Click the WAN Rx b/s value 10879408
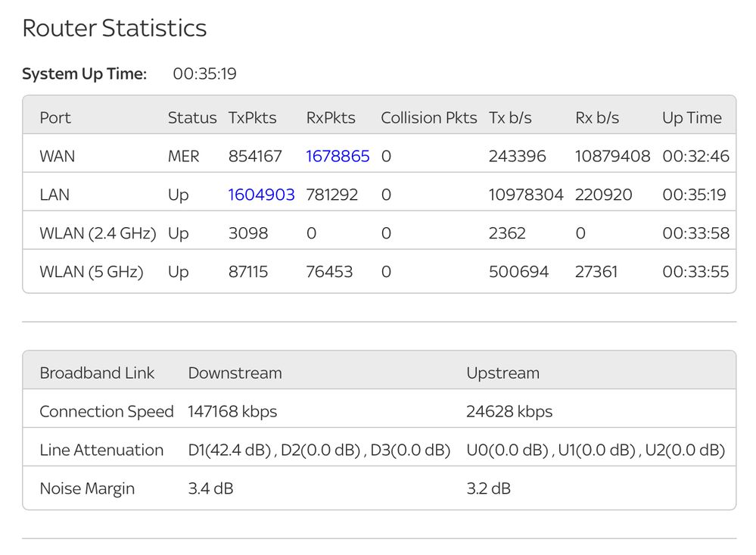The height and width of the screenshot is (555, 756). [612, 156]
